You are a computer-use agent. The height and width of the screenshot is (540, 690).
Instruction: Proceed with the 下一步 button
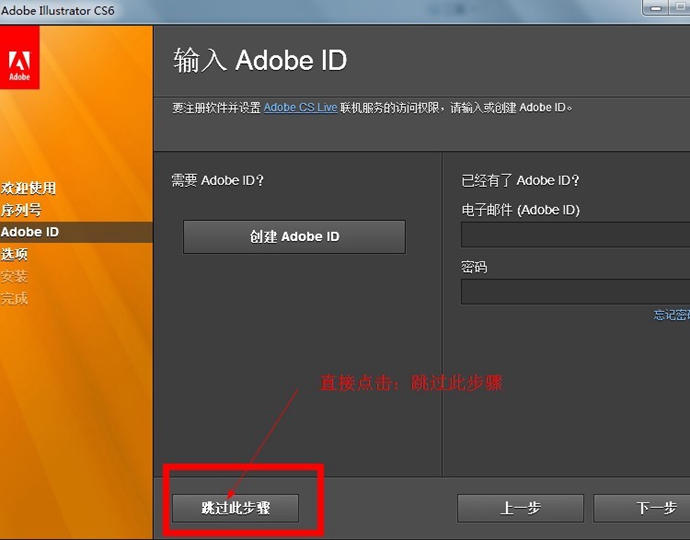pos(642,508)
